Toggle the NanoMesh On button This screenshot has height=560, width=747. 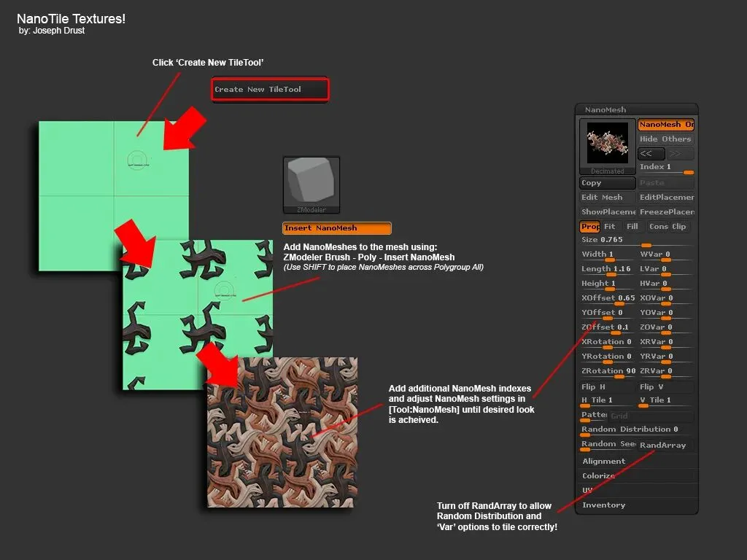click(x=666, y=124)
